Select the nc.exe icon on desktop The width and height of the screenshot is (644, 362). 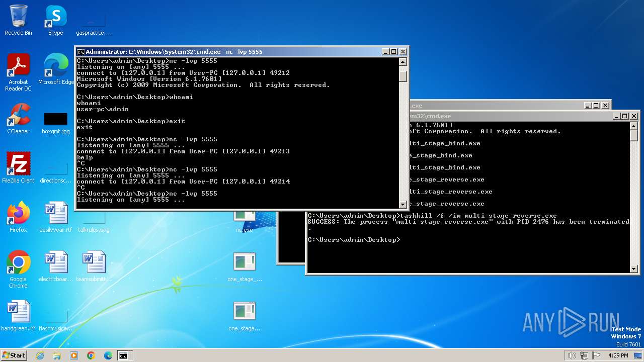pyautogui.click(x=245, y=221)
